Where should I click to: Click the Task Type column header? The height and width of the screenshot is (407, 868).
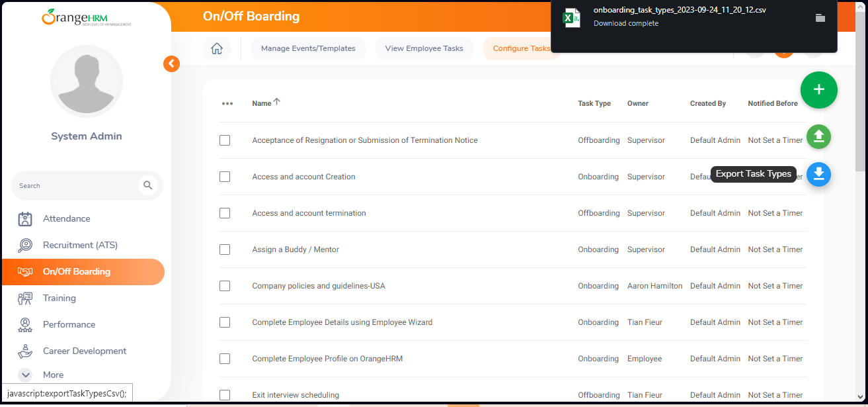594,103
